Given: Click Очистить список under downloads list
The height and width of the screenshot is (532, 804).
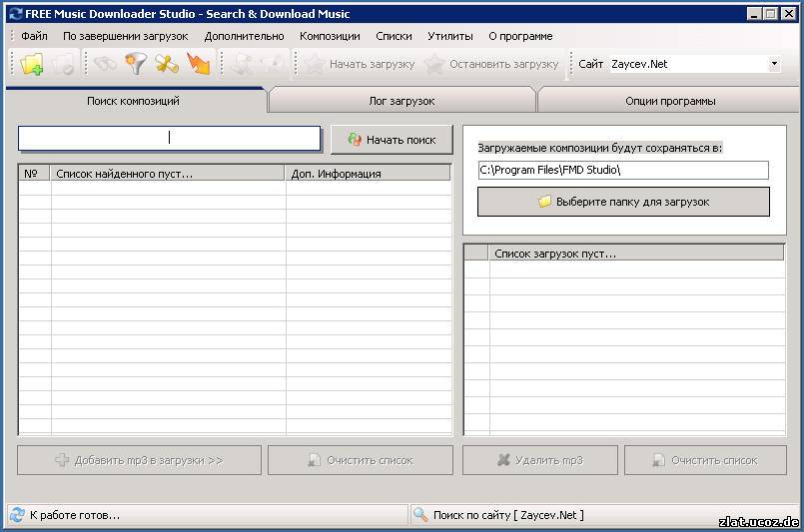Looking at the screenshot, I should coord(705,460).
